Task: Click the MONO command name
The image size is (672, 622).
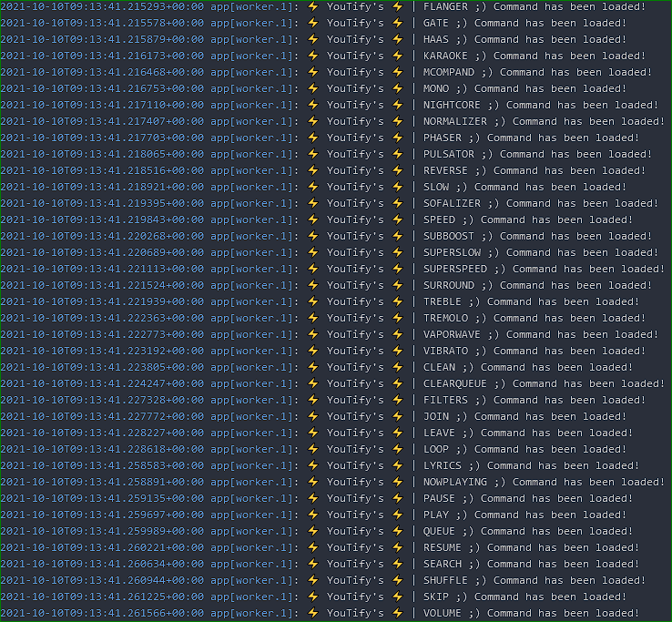Action: click(436, 88)
